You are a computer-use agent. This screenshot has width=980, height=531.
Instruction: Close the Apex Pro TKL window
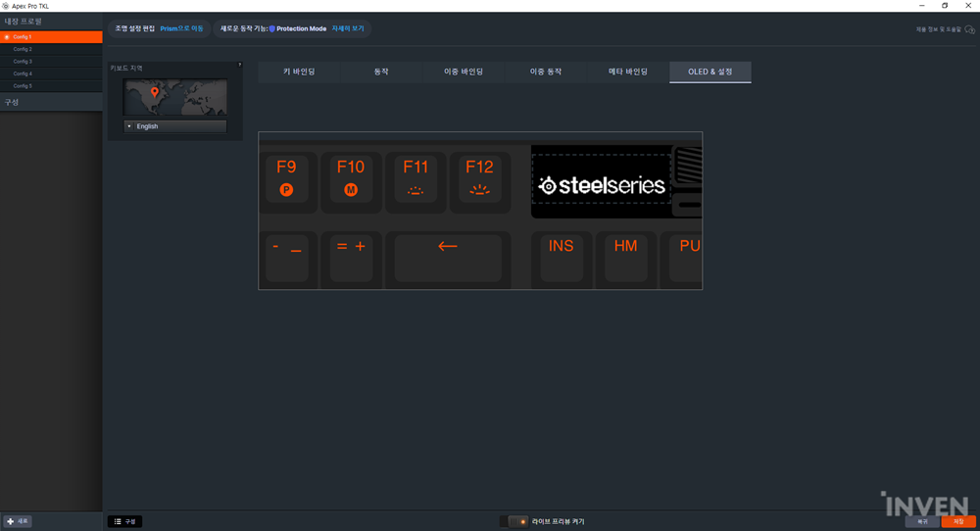[968, 6]
